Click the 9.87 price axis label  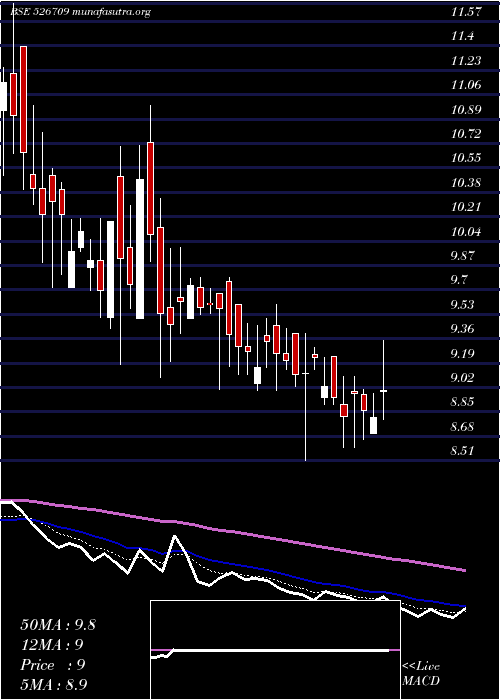462,255
